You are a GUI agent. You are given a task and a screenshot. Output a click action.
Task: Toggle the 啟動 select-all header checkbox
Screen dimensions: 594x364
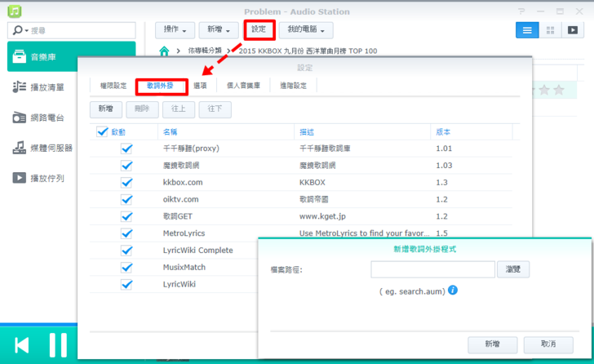102,131
